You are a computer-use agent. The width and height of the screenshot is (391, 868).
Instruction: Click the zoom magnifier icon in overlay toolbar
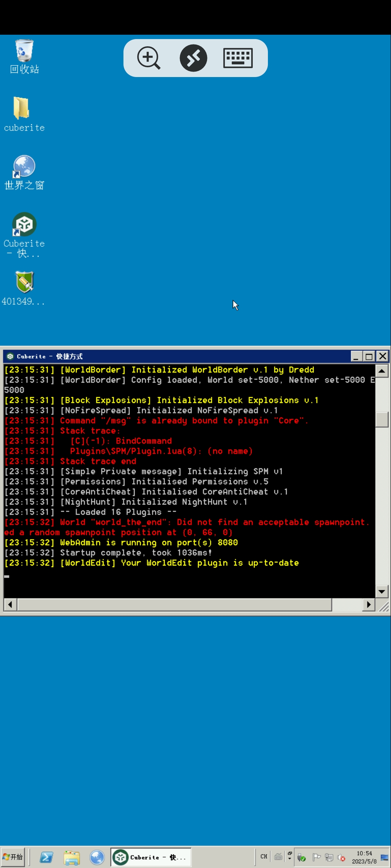pyautogui.click(x=149, y=58)
